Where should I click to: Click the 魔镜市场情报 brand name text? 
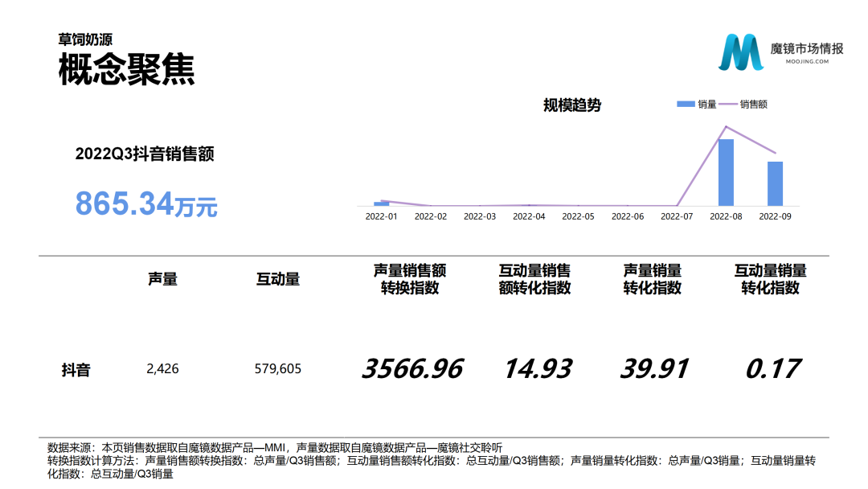(807, 49)
